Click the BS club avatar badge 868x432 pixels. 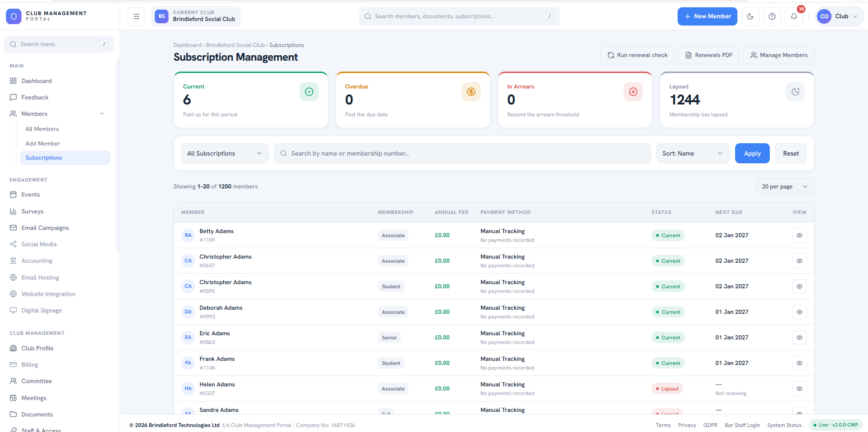(x=162, y=16)
